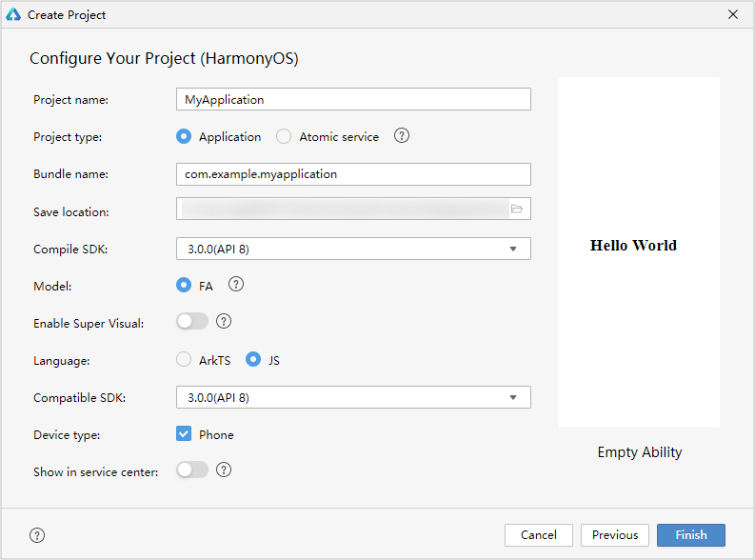
Task: Open the folder browse icon in Save location
Action: click(x=517, y=210)
